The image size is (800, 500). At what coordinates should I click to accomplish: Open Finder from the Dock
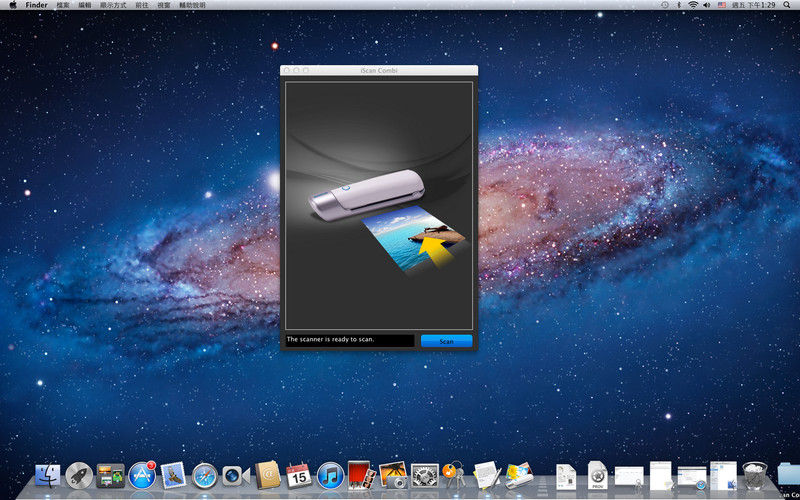47,476
